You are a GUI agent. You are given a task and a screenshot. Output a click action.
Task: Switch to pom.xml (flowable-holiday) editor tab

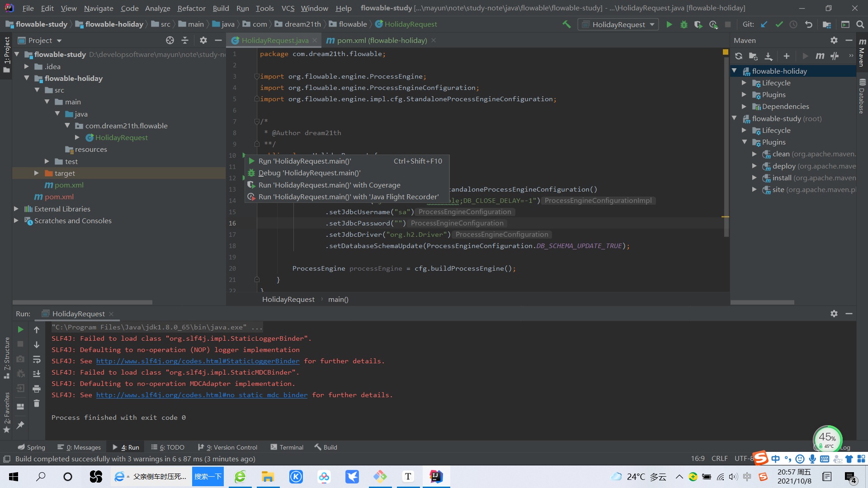[x=381, y=40]
